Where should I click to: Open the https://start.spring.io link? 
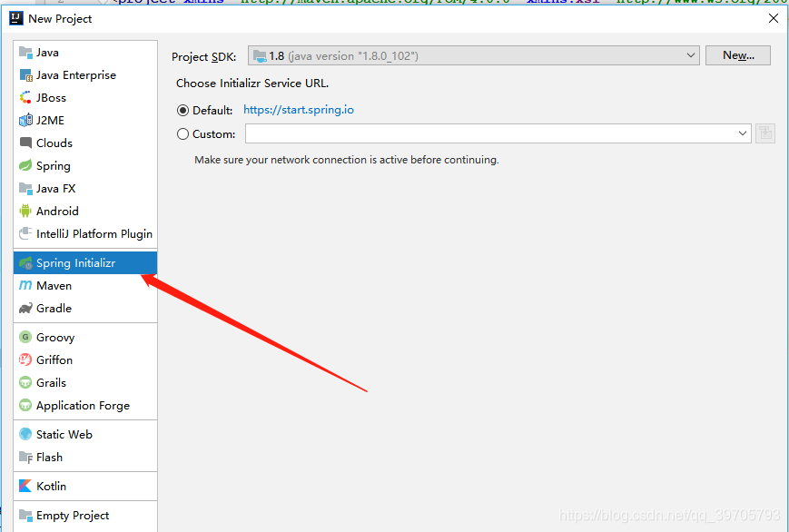(299, 110)
